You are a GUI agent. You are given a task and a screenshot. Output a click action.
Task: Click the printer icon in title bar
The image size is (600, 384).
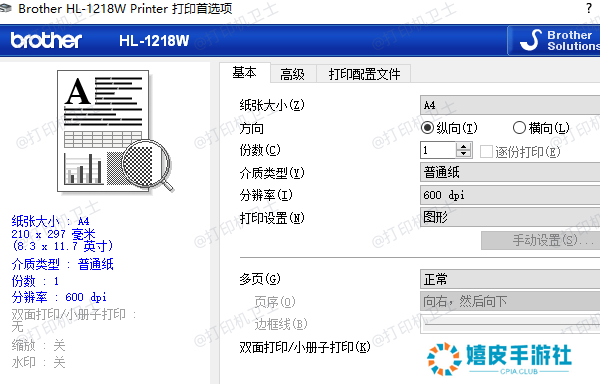click(5, 8)
